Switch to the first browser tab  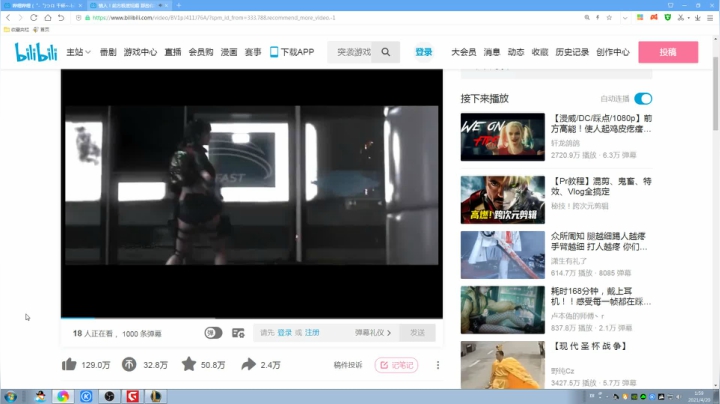click(42, 5)
